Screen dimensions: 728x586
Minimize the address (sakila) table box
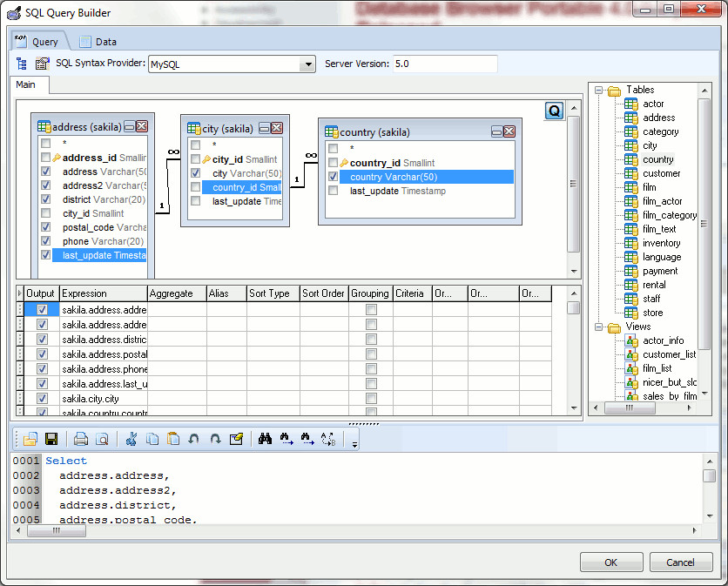pos(130,126)
